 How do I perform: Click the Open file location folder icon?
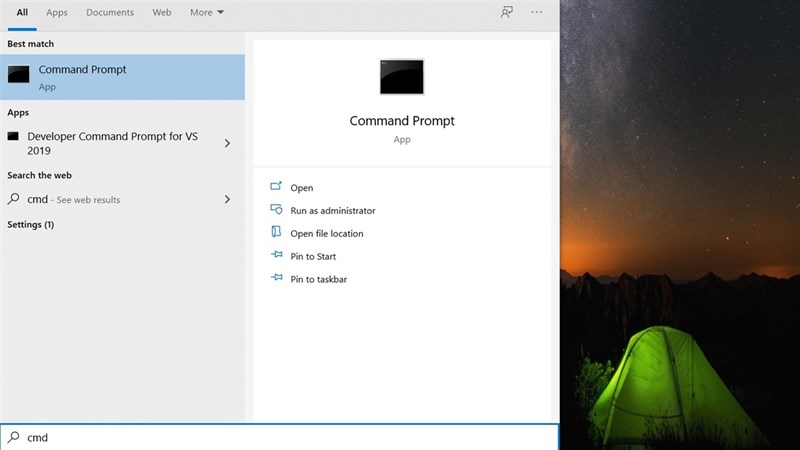[277, 233]
